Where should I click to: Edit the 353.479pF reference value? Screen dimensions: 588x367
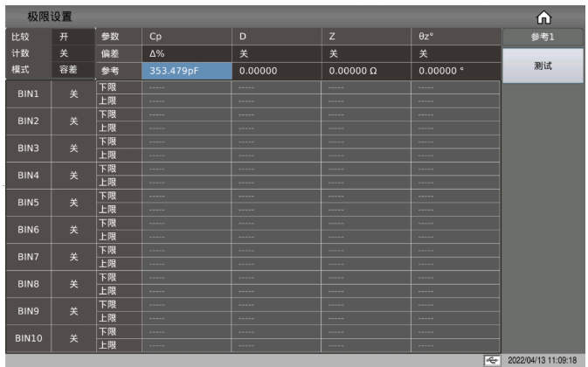[187, 71]
